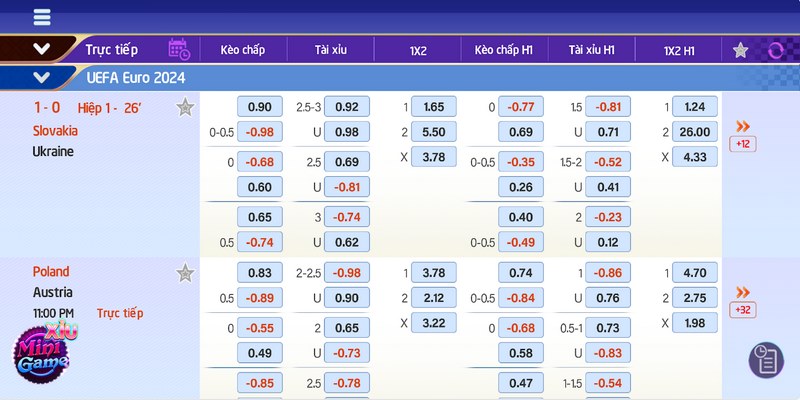Collapse the UEFA Euro 2024 league
This screenshot has width=800, height=400.
(41, 77)
